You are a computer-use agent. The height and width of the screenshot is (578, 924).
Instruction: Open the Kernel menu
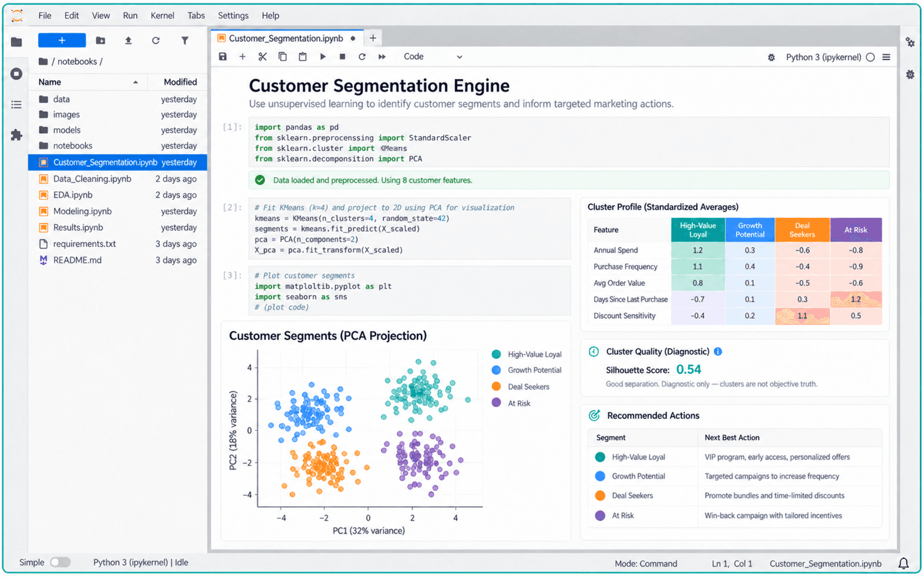click(162, 16)
